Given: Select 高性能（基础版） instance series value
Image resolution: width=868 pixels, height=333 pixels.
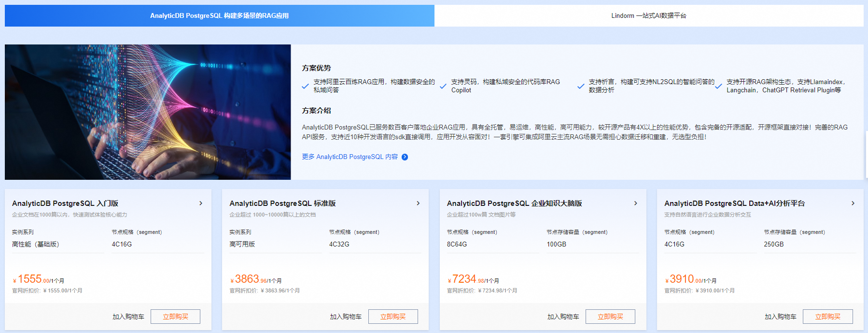Looking at the screenshot, I should (36, 244).
